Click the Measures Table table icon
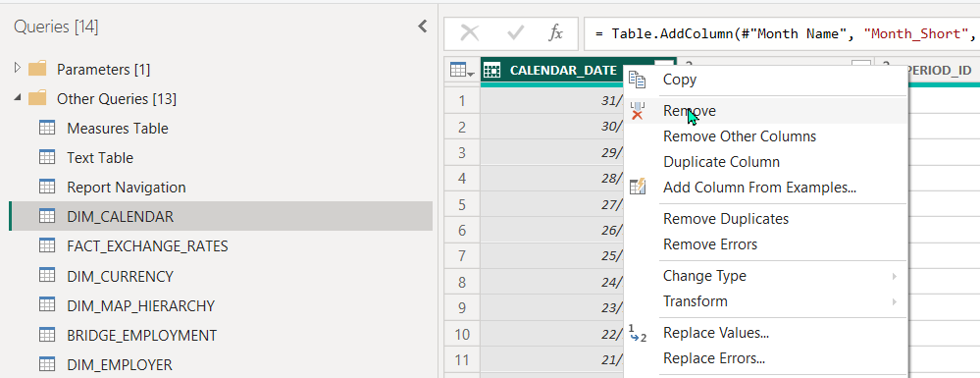Viewport: 980px width, 378px height. (47, 128)
